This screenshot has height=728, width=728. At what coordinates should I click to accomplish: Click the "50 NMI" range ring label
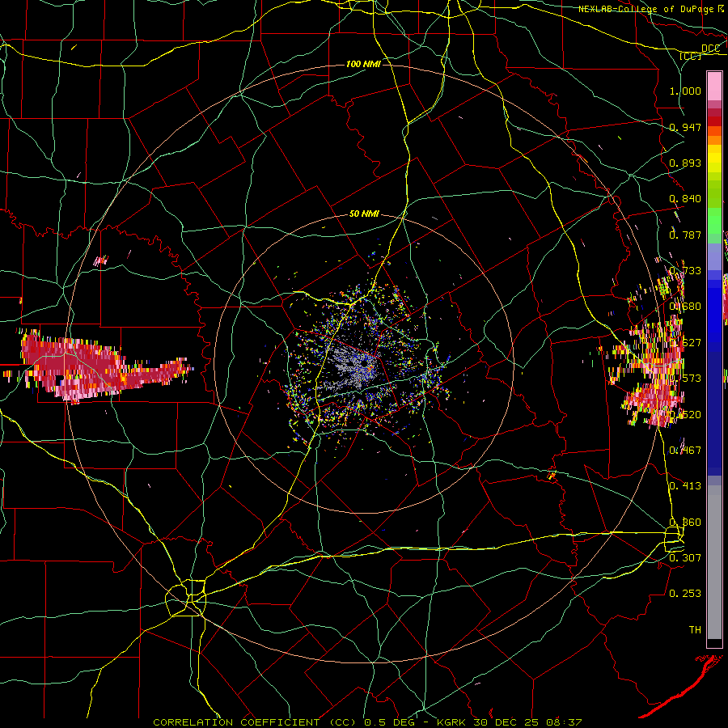tap(364, 214)
